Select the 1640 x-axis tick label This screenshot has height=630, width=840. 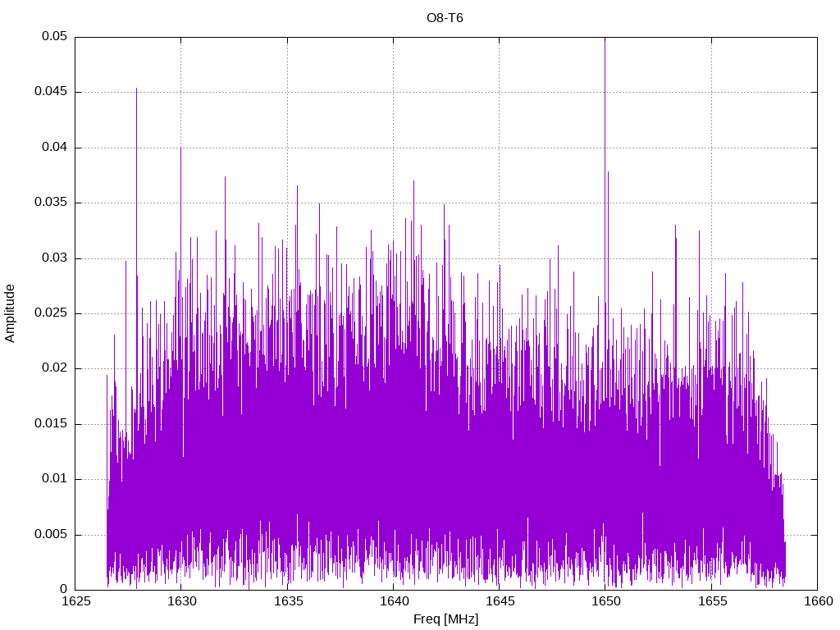[x=394, y=601]
